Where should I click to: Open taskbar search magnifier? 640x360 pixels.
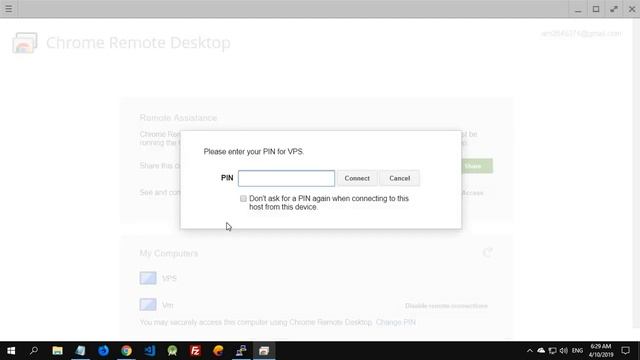34,351
